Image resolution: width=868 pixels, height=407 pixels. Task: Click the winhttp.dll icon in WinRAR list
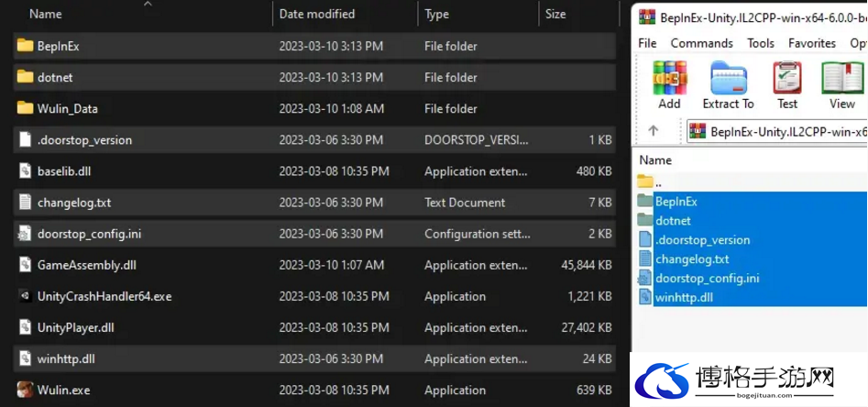pyautogui.click(x=645, y=297)
